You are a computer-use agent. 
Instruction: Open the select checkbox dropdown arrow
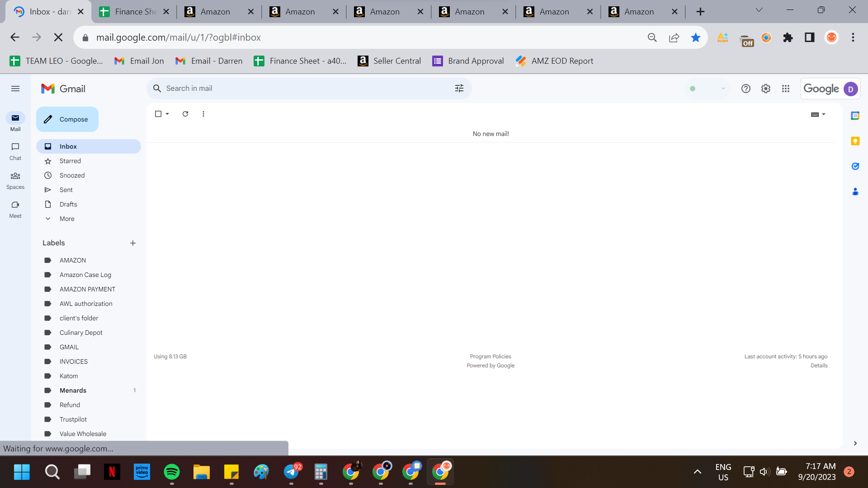coord(167,114)
